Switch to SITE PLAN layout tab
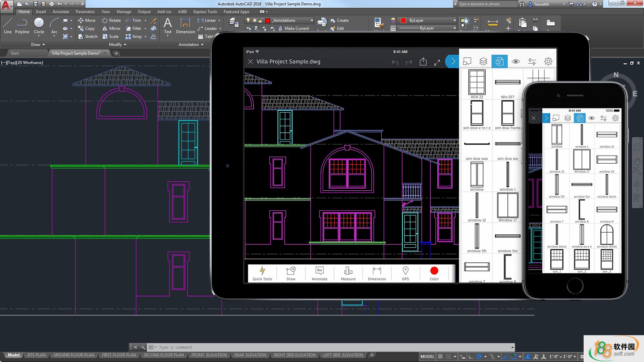The height and width of the screenshot is (362, 644). (x=36, y=355)
